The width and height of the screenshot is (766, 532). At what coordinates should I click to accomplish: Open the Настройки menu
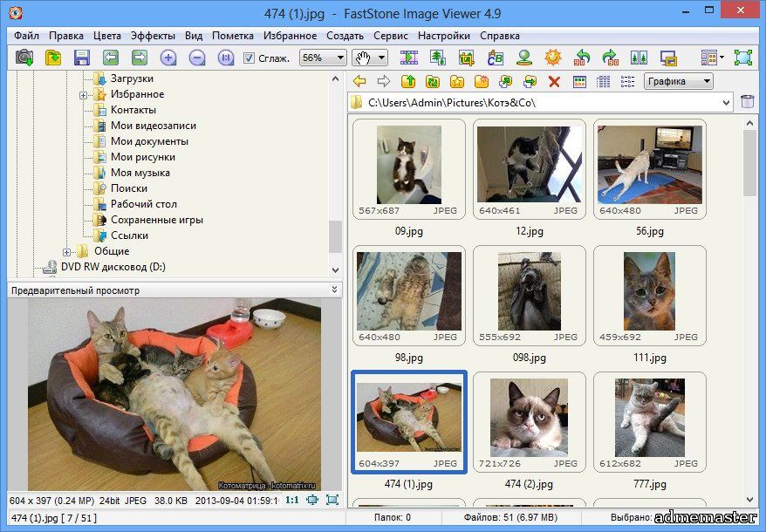pyautogui.click(x=443, y=36)
